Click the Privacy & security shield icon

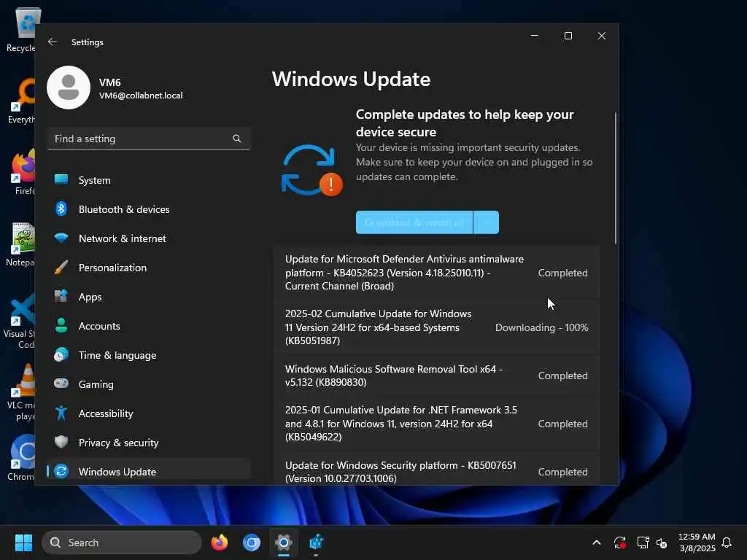[61, 442]
